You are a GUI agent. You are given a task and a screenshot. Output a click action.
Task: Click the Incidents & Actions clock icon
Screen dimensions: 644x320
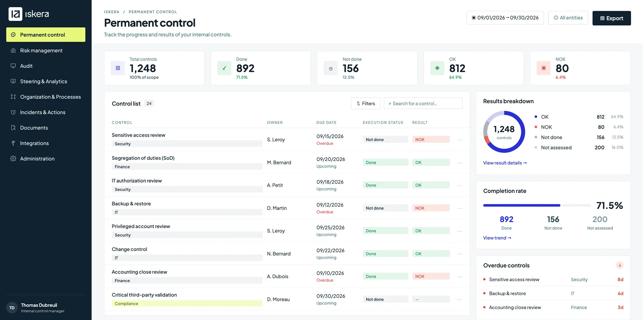(x=13, y=112)
